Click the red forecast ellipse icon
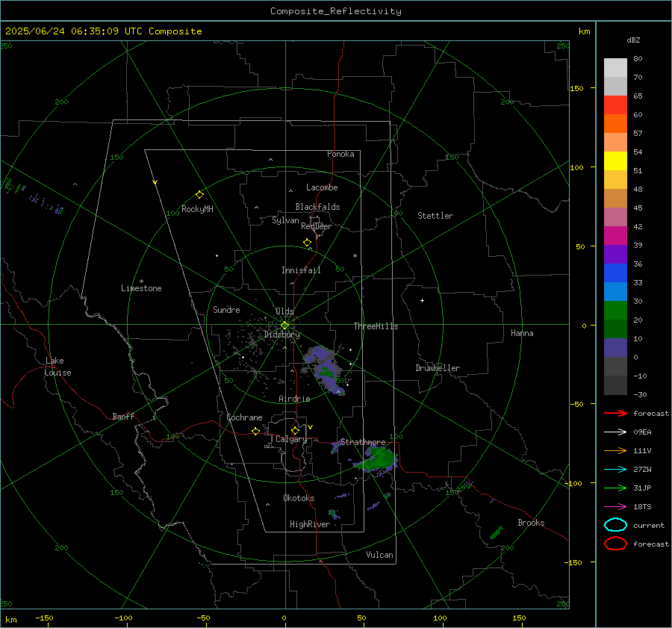 click(x=615, y=544)
